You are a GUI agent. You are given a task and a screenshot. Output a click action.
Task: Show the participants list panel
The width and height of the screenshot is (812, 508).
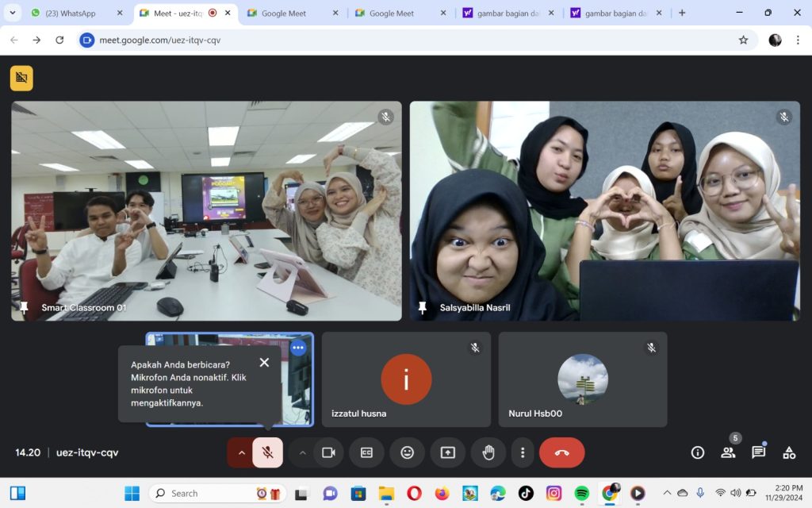point(728,452)
